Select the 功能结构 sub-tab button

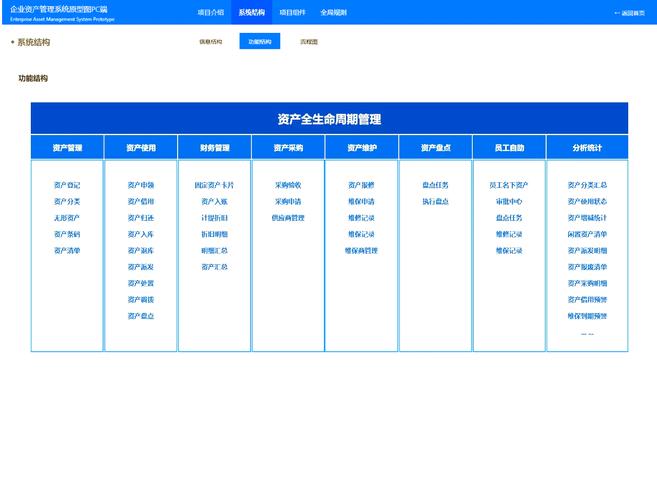point(260,41)
